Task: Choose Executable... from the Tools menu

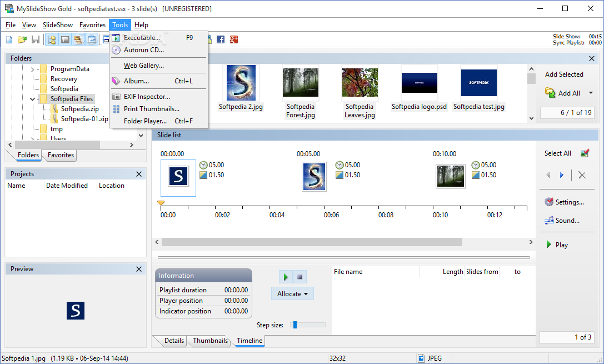Action: [x=159, y=38]
